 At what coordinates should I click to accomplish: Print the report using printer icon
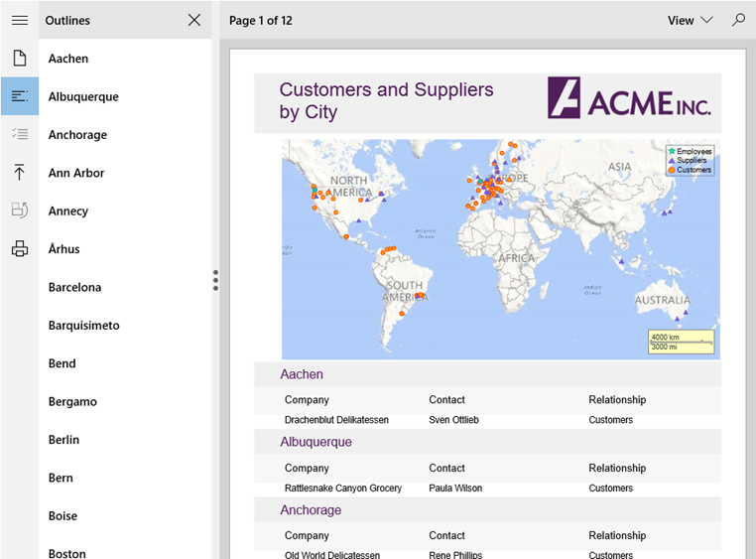click(x=20, y=249)
